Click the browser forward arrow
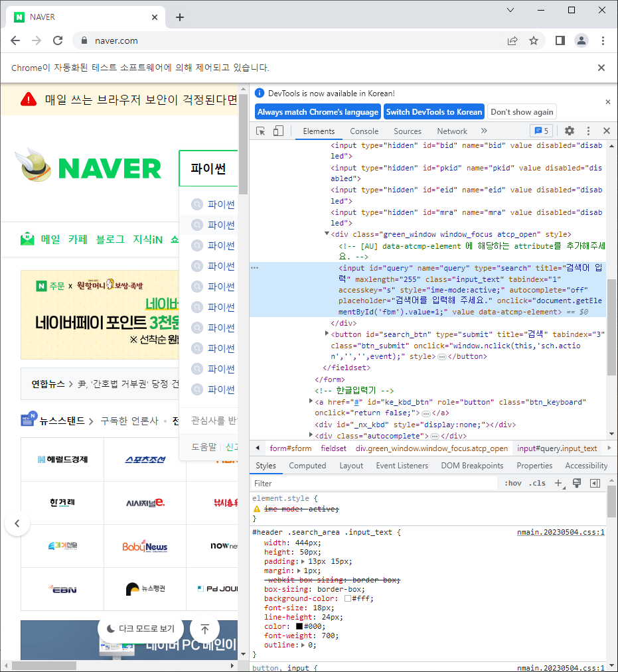Screen dimensions: 618x672 click(x=37, y=40)
